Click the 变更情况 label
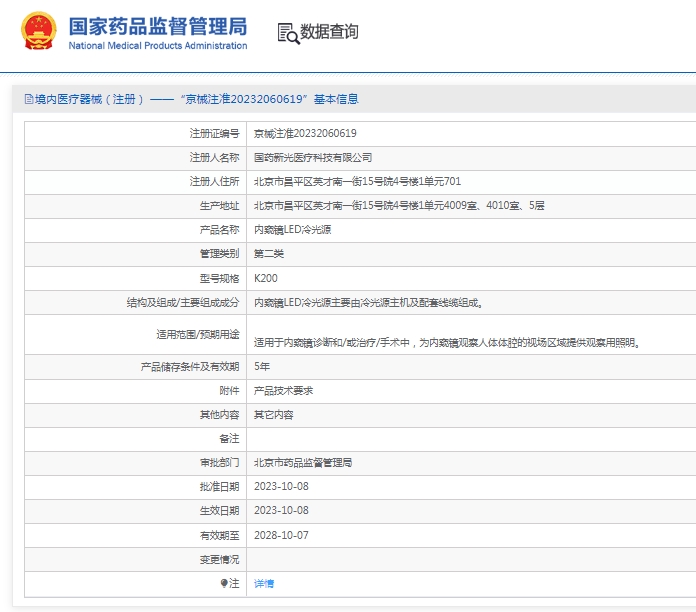This screenshot has width=696, height=612. pos(219,559)
